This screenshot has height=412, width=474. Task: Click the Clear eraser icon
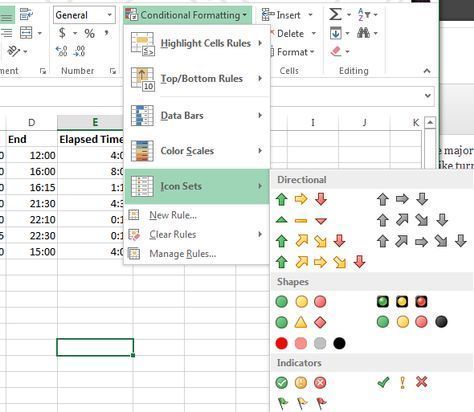(336, 51)
